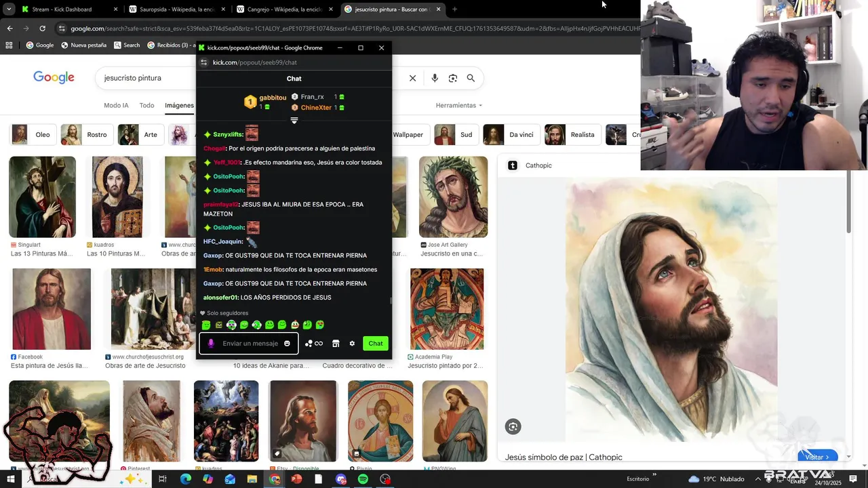Filter images by Oleo chip
The width and height of the screenshot is (868, 488).
[x=33, y=135]
